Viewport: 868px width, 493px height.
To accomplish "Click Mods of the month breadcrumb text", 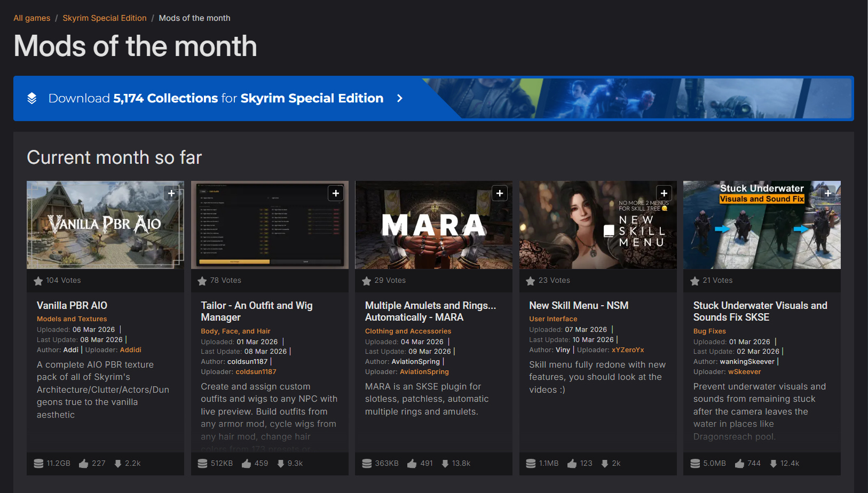I will (194, 18).
